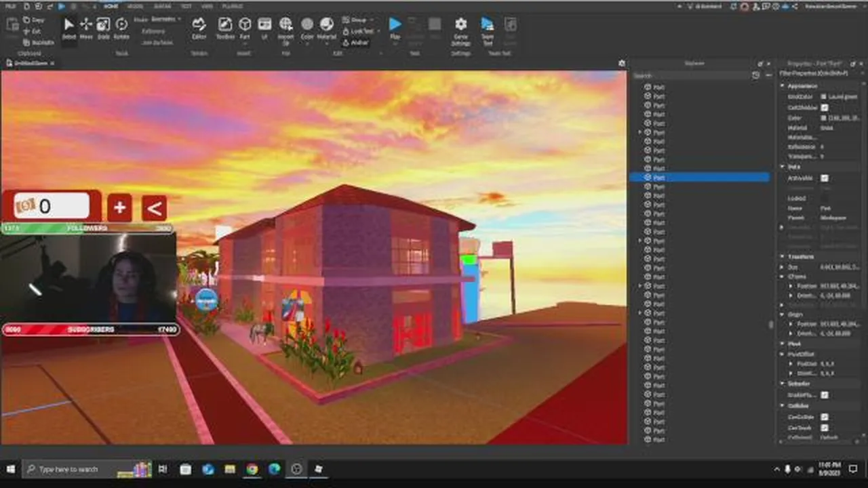Screen dimensions: 868x488
Task: Switch to the HOME ribbon tab
Action: (x=111, y=6)
